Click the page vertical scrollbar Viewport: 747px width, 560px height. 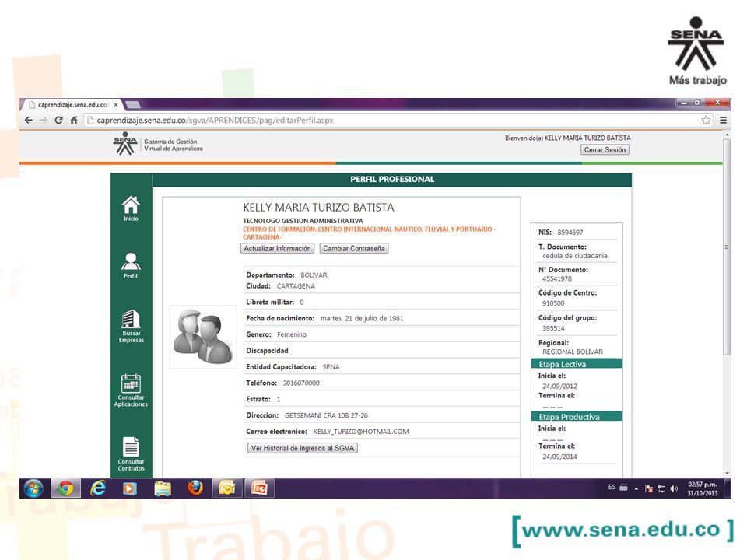[727, 247]
